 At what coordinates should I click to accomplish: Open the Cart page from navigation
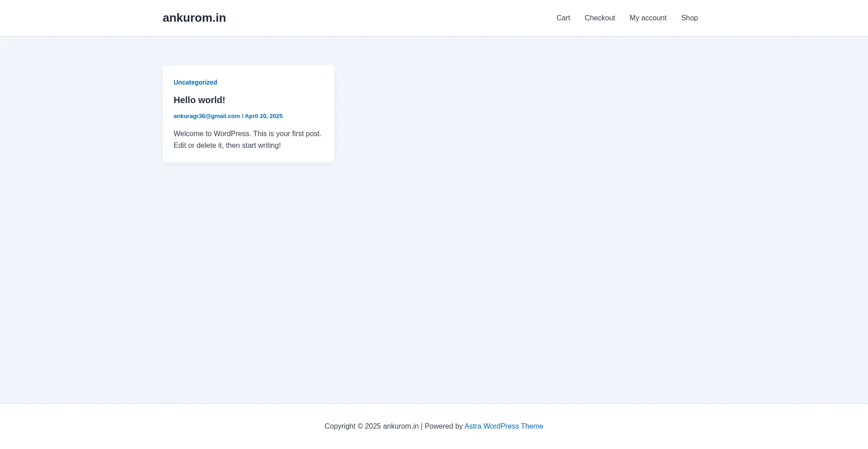pos(563,18)
